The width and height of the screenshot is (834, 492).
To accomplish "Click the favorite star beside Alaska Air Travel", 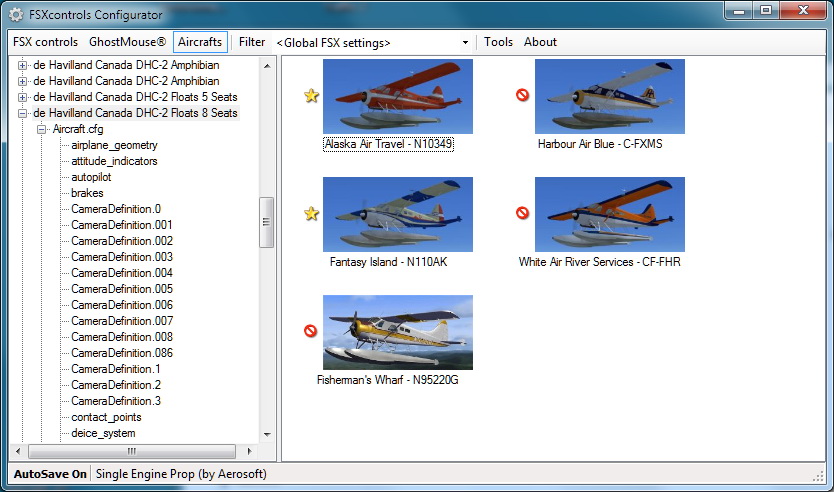I will coord(312,96).
